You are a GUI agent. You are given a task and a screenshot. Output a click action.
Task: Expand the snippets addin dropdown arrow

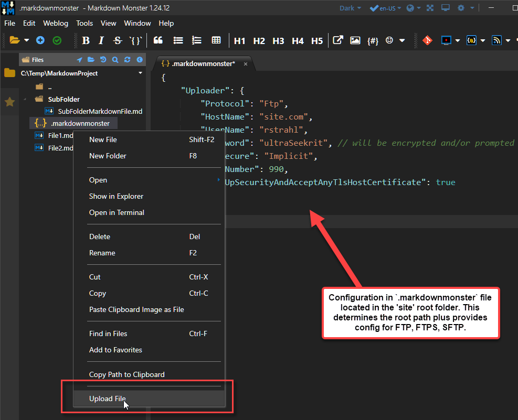[x=483, y=40]
